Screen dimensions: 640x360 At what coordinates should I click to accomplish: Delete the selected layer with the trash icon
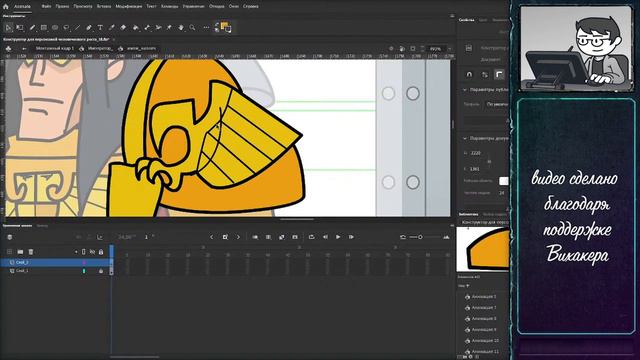click(31, 252)
